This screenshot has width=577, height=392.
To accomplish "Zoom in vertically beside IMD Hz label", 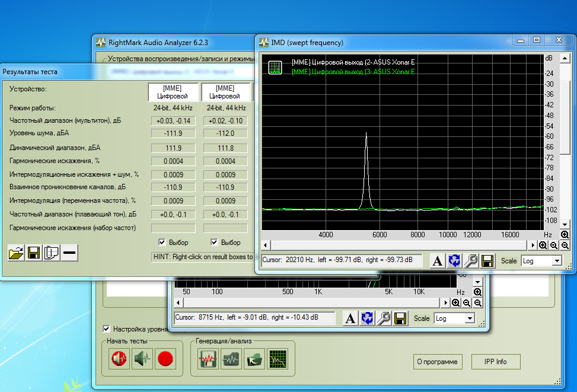I will (x=565, y=234).
